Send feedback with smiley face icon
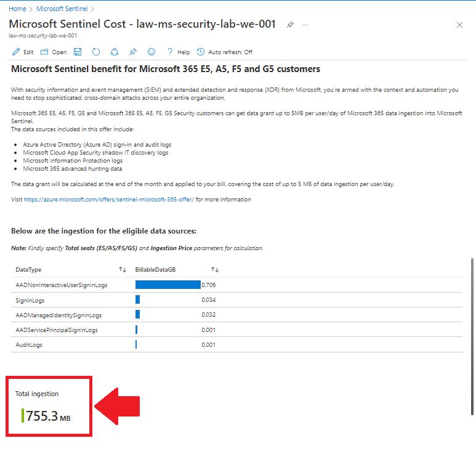This screenshot has width=476, height=459. (151, 52)
